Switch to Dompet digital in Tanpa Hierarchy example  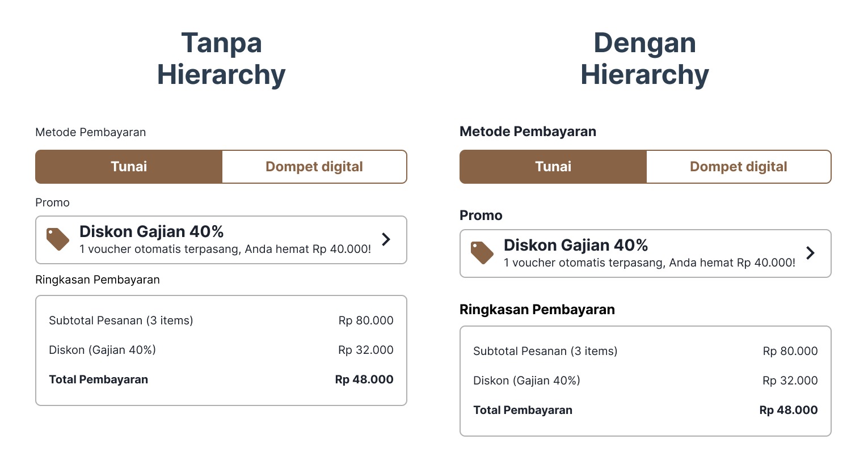pos(314,167)
